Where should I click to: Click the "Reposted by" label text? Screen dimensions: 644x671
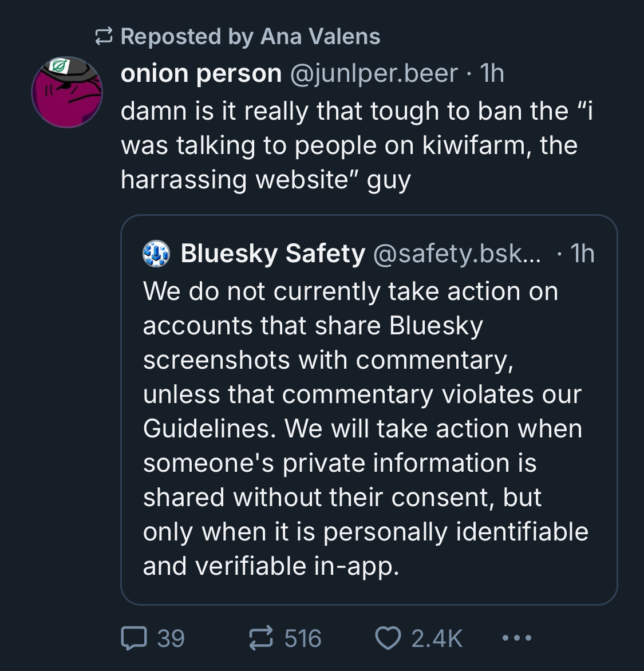coord(187,37)
